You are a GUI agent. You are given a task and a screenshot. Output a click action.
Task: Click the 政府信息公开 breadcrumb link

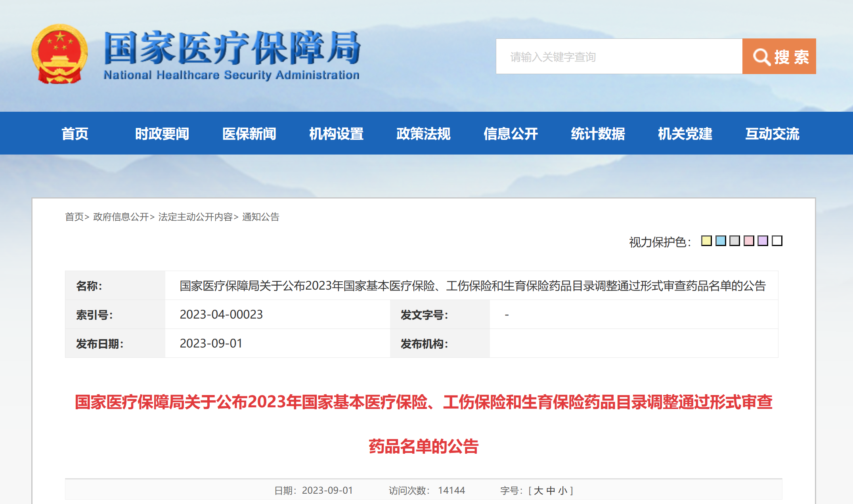[121, 217]
